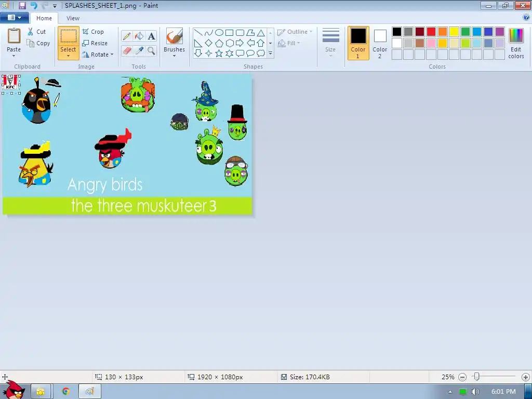Choose the Cloud callout shape
Viewport: 532px width, 399px height.
click(x=261, y=54)
